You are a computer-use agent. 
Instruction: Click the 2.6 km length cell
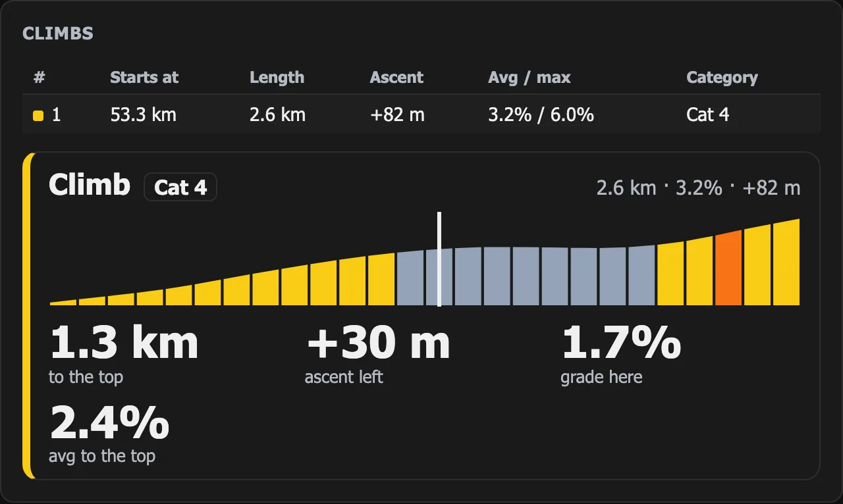click(x=277, y=114)
